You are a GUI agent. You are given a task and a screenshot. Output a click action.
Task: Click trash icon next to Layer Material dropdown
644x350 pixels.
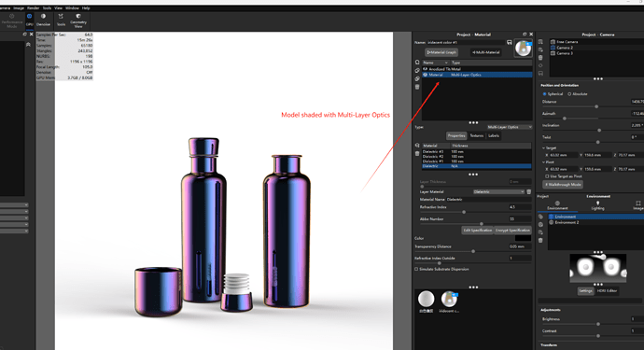click(529, 192)
